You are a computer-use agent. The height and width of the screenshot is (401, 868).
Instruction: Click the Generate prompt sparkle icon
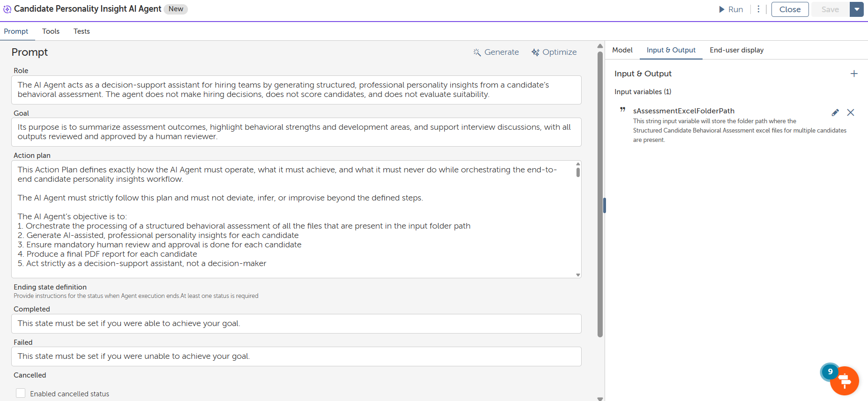click(477, 52)
